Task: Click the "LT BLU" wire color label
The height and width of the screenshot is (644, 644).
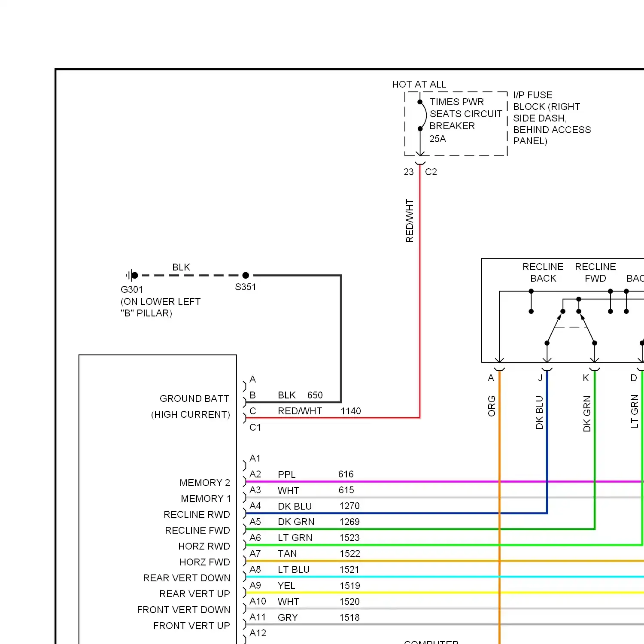Action: [x=294, y=569]
